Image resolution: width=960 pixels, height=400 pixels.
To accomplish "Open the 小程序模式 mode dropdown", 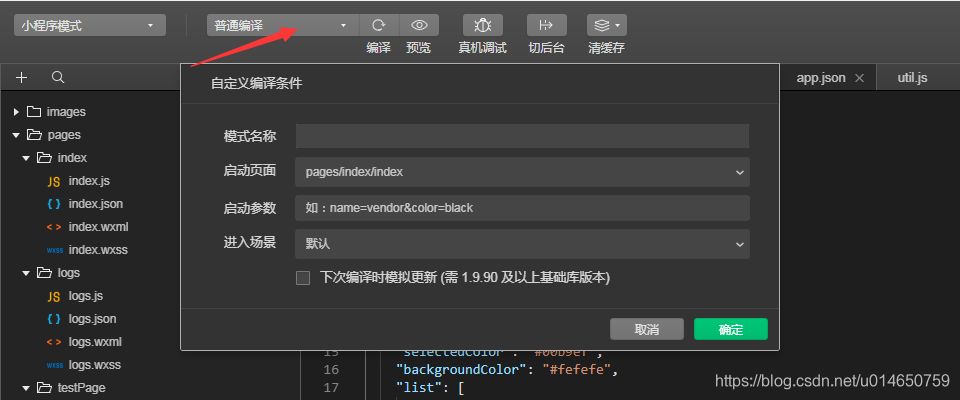I will point(90,25).
